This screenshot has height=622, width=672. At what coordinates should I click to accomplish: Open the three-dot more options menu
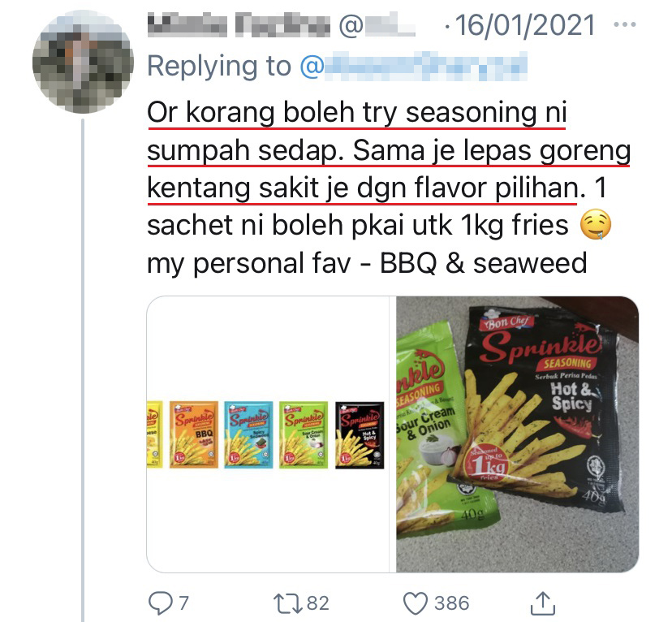click(x=625, y=24)
